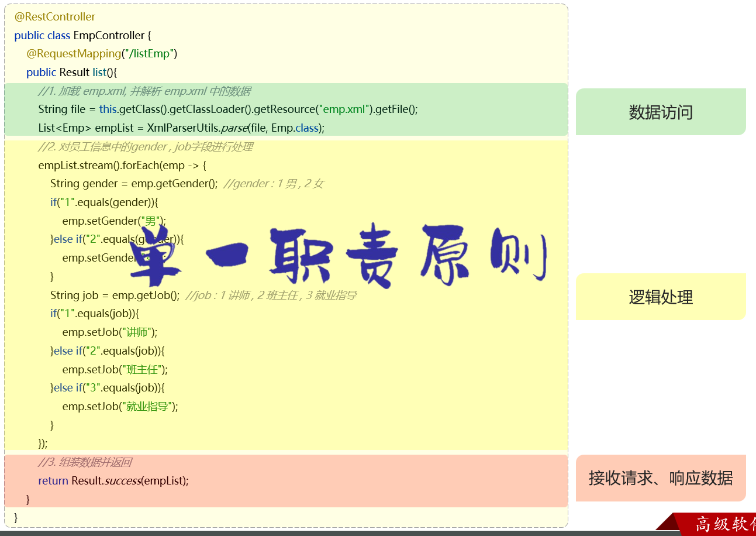
Task: Click the 'if("1".equals(job)){' line
Action: click(x=95, y=314)
